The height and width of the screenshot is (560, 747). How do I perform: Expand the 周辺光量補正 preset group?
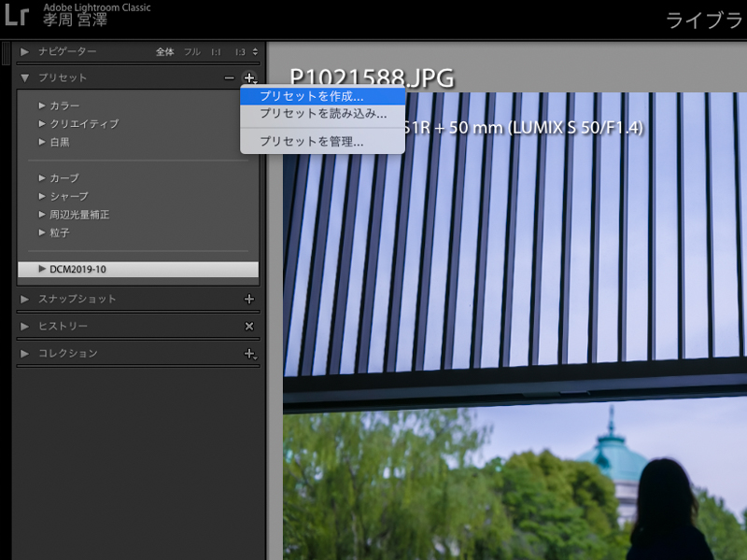pos(42,215)
